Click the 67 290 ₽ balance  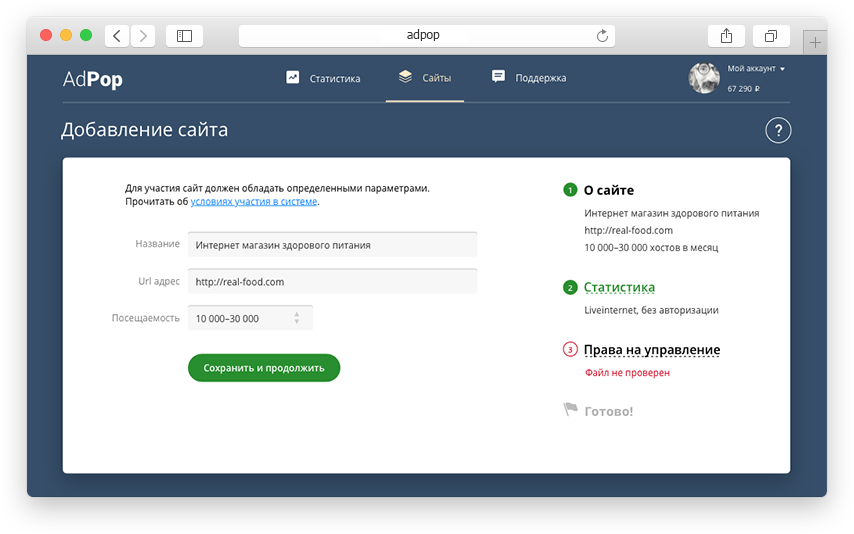(743, 89)
